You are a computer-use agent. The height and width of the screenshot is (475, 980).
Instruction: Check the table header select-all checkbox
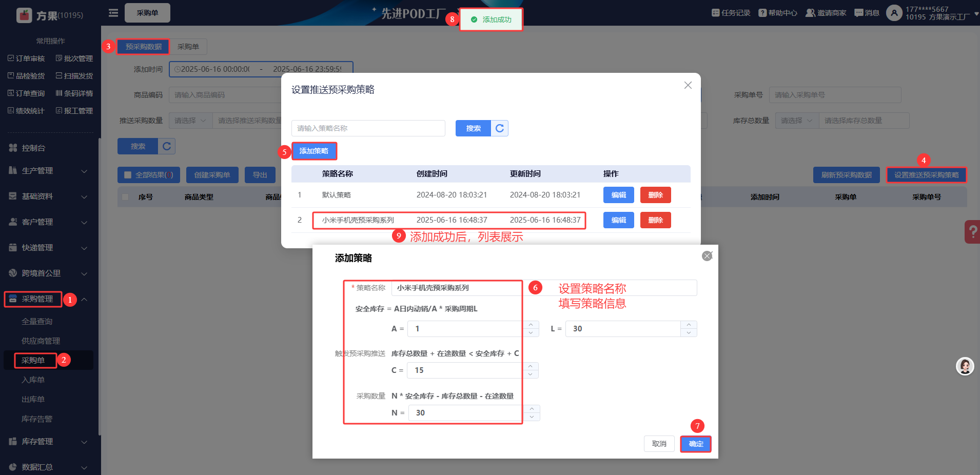[125, 197]
